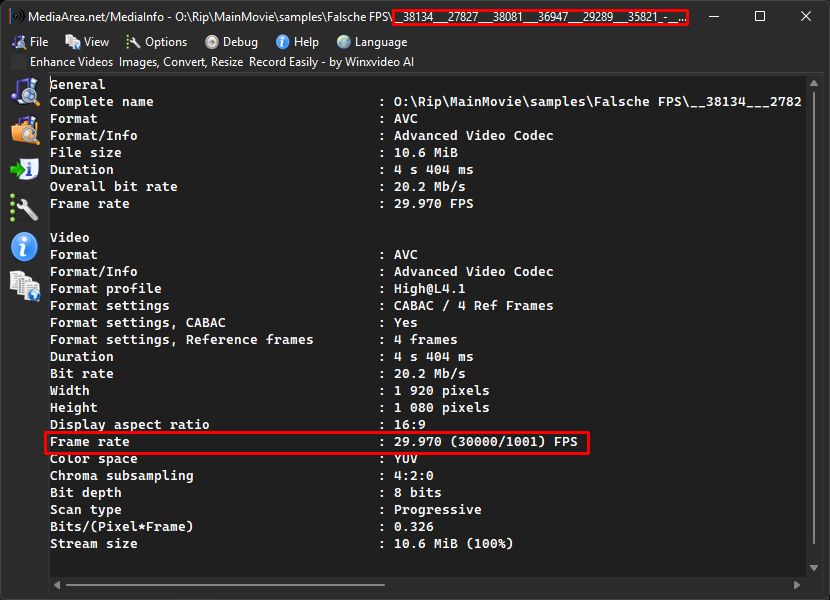
Task: Click the Reference frames 4 frames value
Action: click(x=426, y=339)
